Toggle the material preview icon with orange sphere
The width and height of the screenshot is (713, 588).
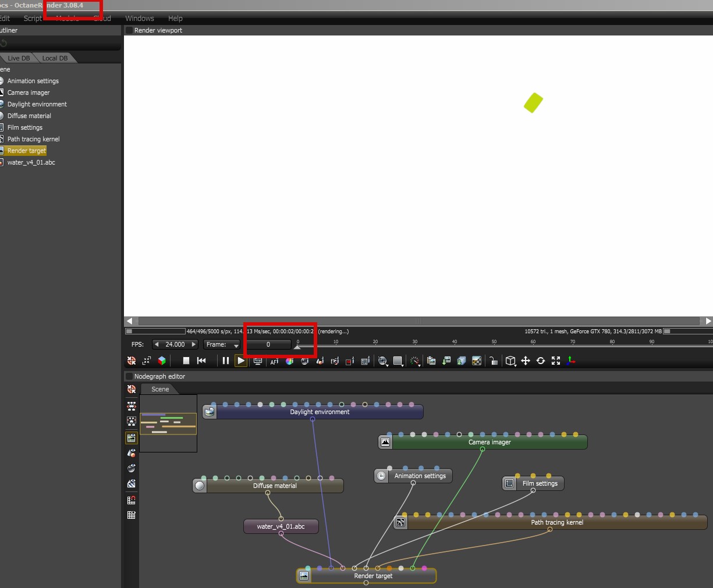(132, 453)
